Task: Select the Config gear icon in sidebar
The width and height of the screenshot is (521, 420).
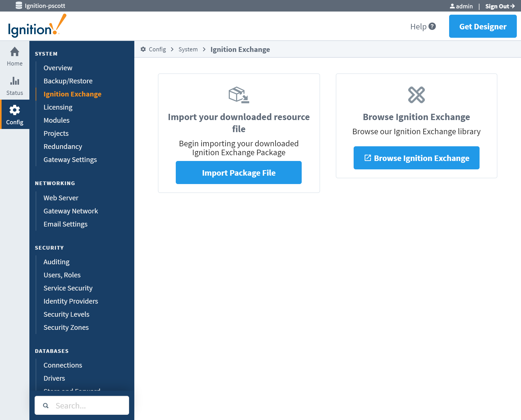Action: tap(15, 110)
